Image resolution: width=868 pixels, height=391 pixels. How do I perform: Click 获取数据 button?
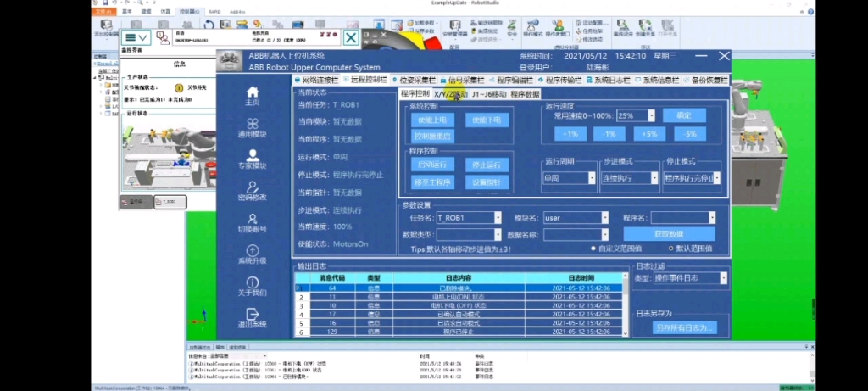[x=669, y=234]
